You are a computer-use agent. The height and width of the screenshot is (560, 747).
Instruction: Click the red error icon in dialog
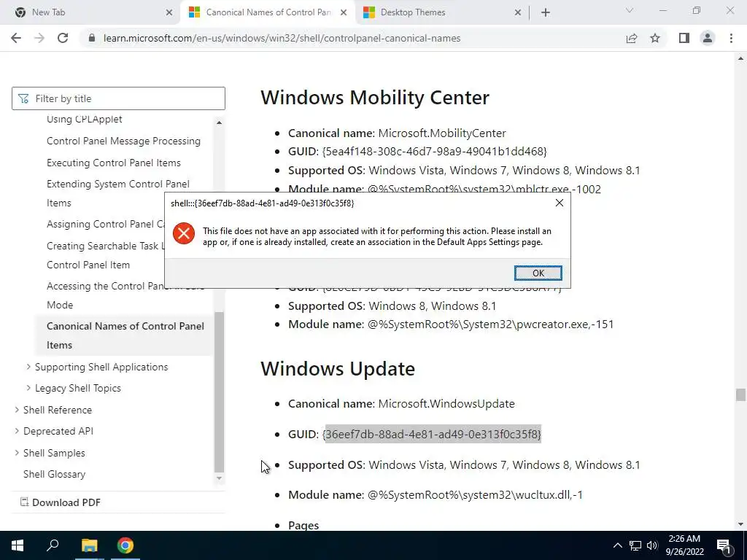pyautogui.click(x=183, y=233)
